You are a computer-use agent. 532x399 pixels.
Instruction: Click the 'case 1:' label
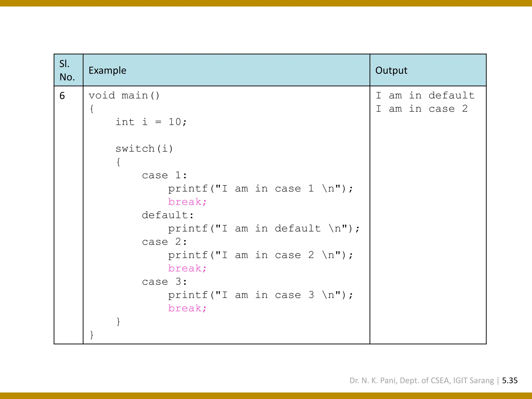tap(164, 175)
